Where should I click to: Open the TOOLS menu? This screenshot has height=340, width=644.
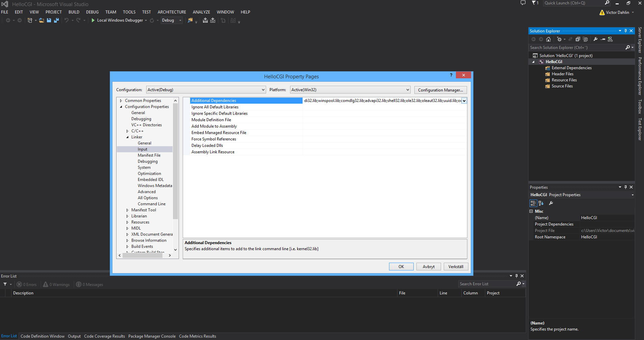(129, 12)
